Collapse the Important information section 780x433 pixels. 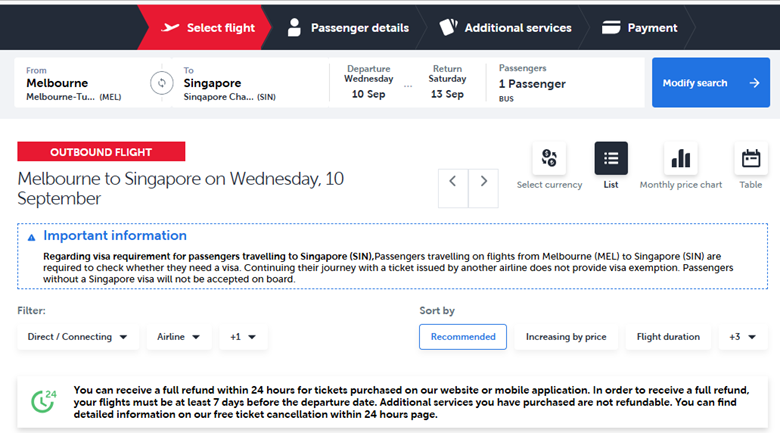[x=31, y=237]
